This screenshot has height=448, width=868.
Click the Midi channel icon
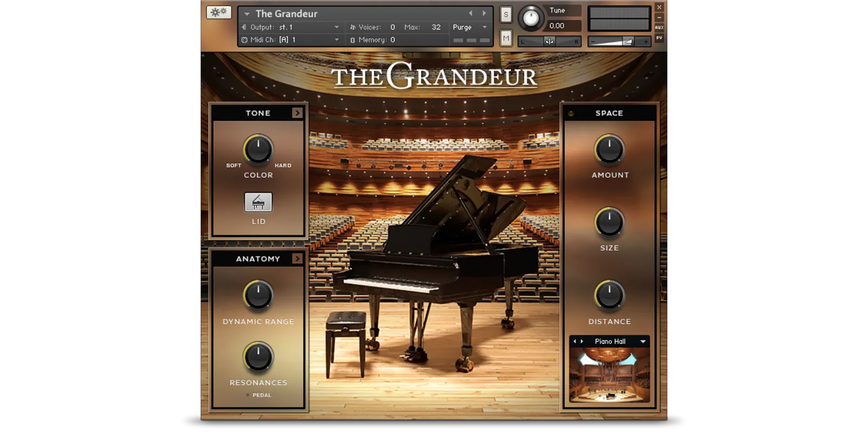[x=244, y=40]
